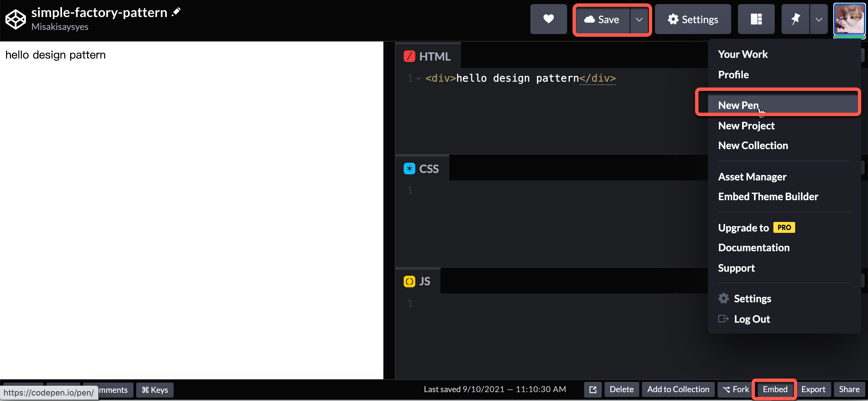Click the HTML code line with the div

pyautogui.click(x=520, y=78)
